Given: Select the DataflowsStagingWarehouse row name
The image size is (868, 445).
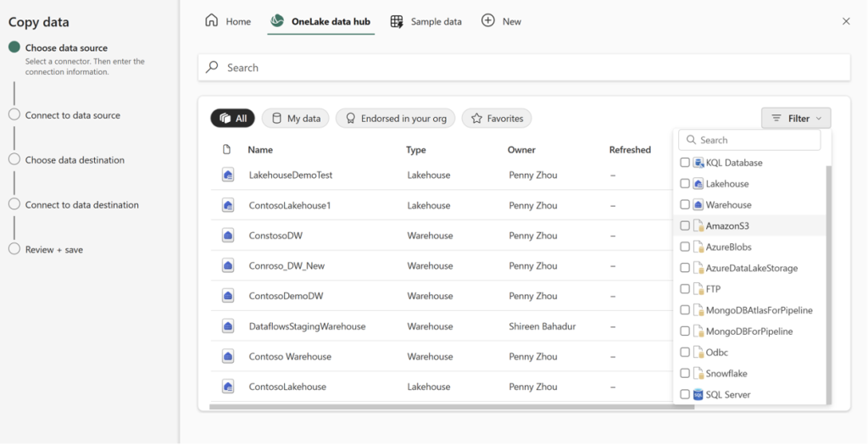Looking at the screenshot, I should pyautogui.click(x=307, y=326).
